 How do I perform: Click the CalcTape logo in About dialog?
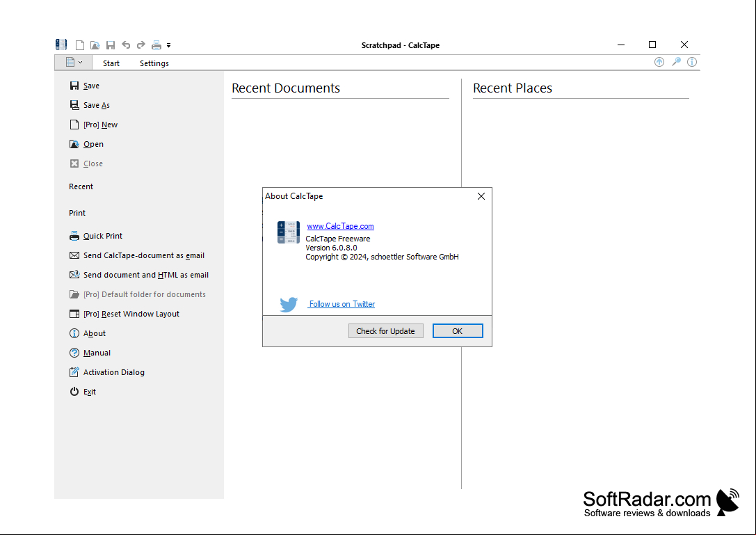click(289, 232)
